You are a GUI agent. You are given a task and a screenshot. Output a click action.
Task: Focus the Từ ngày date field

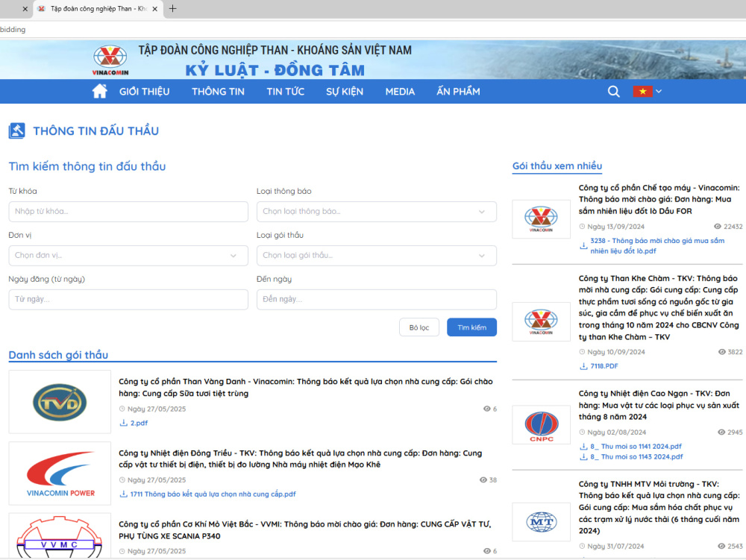point(128,300)
